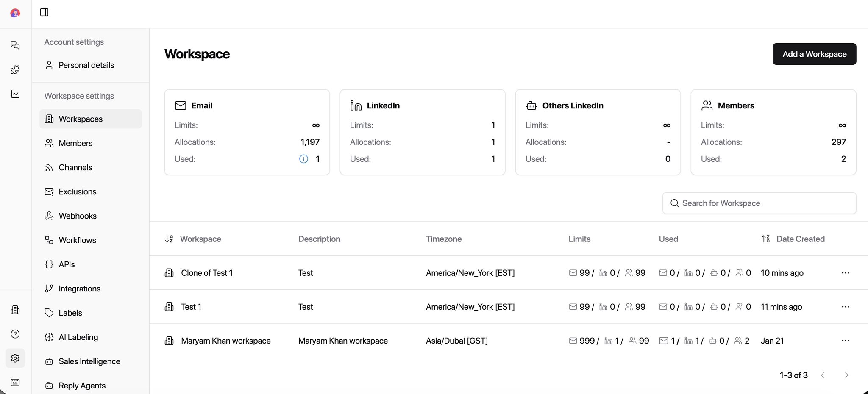Toggle the sidebar panel collapse icon
Image resolution: width=868 pixels, height=394 pixels.
pos(44,12)
